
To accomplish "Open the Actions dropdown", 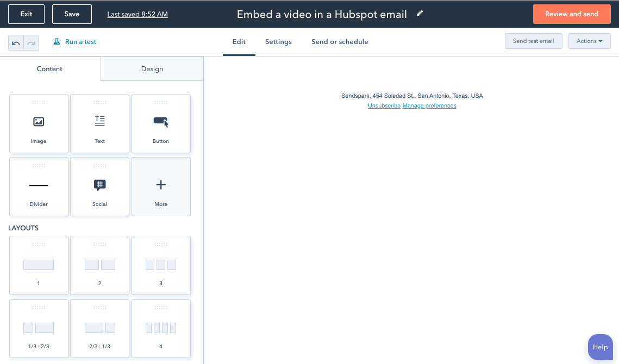I will click(590, 41).
